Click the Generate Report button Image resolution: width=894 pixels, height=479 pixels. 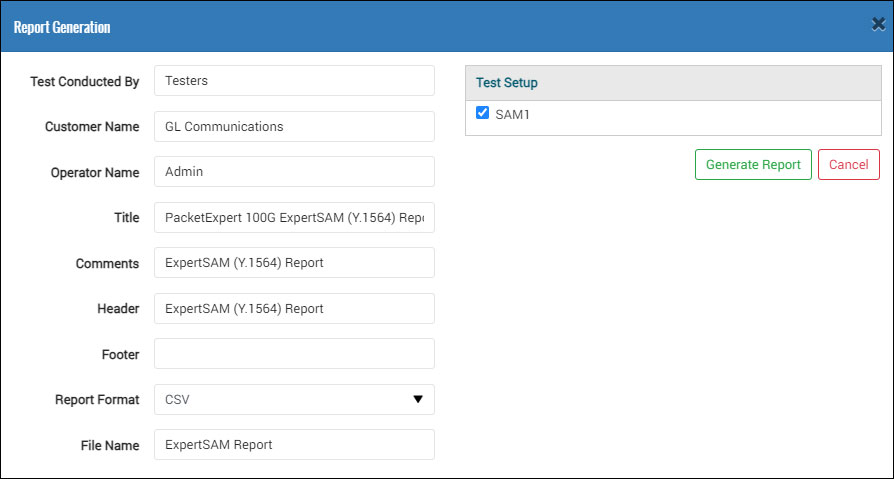tap(753, 165)
